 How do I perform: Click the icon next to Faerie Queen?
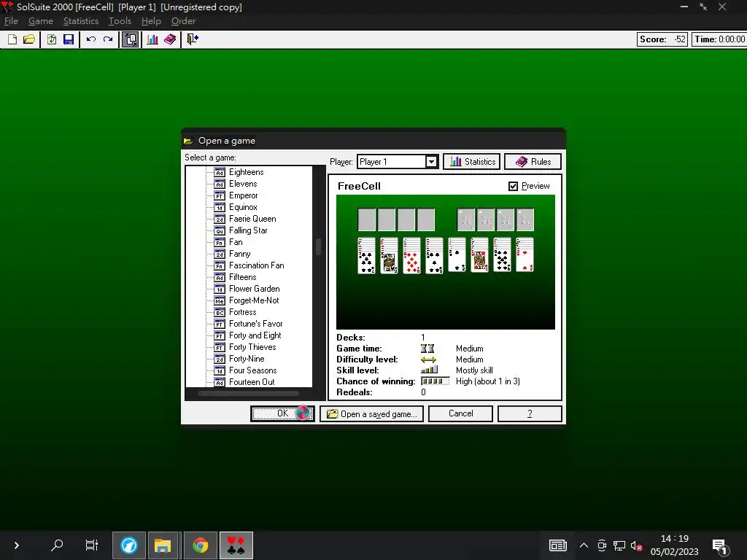coord(220,219)
